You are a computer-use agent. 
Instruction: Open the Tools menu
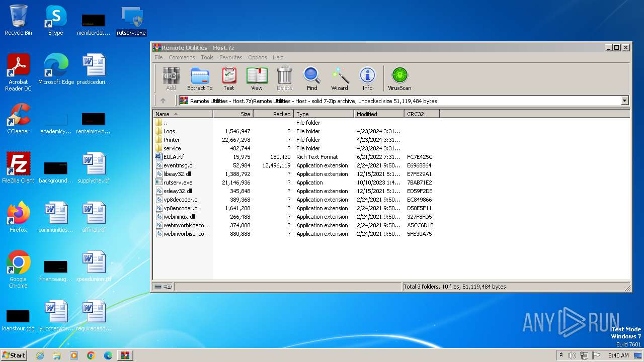pyautogui.click(x=207, y=57)
